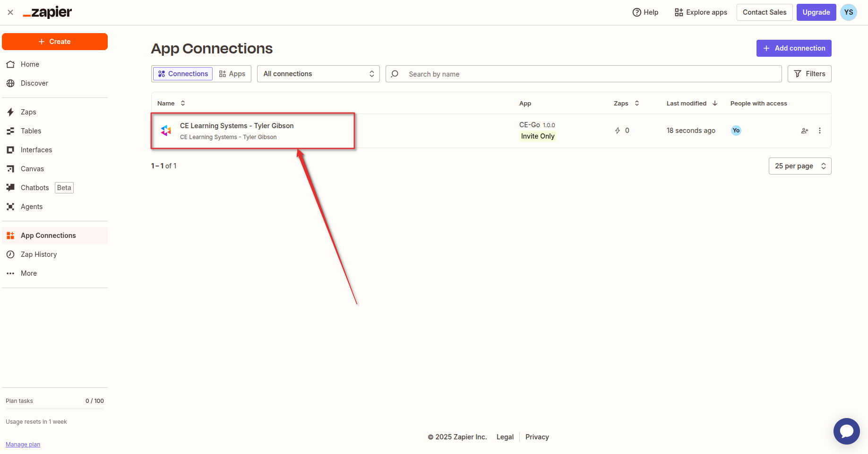Select App Connections in the sidebar
Viewport: 868px width, 454px height.
point(55,236)
